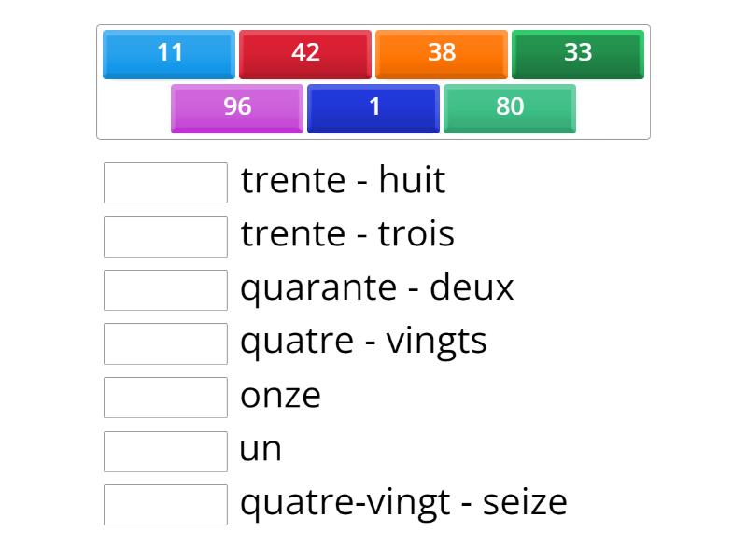Select the dark blue tile labeled 1

point(373,107)
